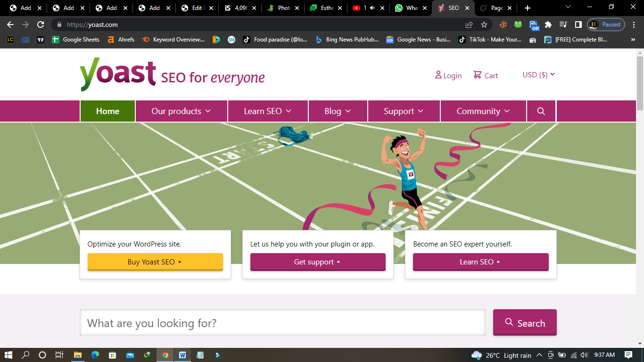Open the shopping Cart
Viewport: 644px width, 362px height.
click(x=486, y=75)
